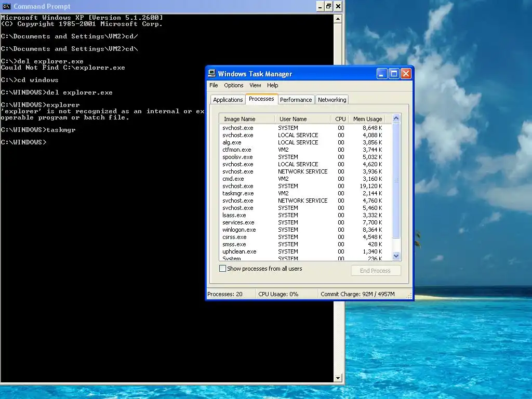The height and width of the screenshot is (399, 532).
Task: Select the services.exe process row
Action: (x=305, y=222)
